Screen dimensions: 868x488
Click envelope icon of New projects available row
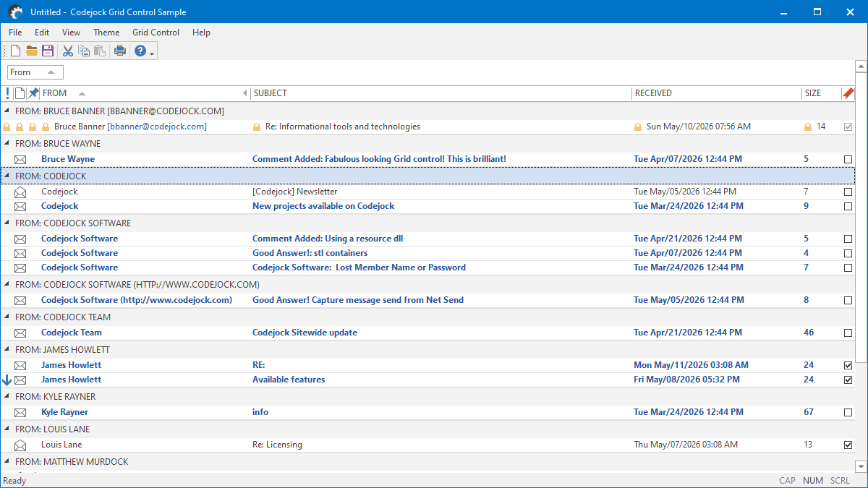20,206
